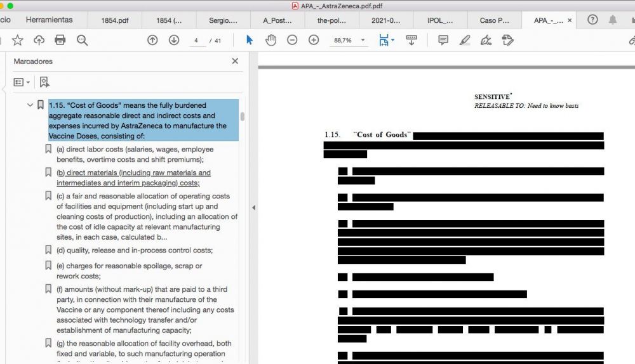Select the arrow selection tool
This screenshot has height=364, width=635.
click(x=249, y=40)
